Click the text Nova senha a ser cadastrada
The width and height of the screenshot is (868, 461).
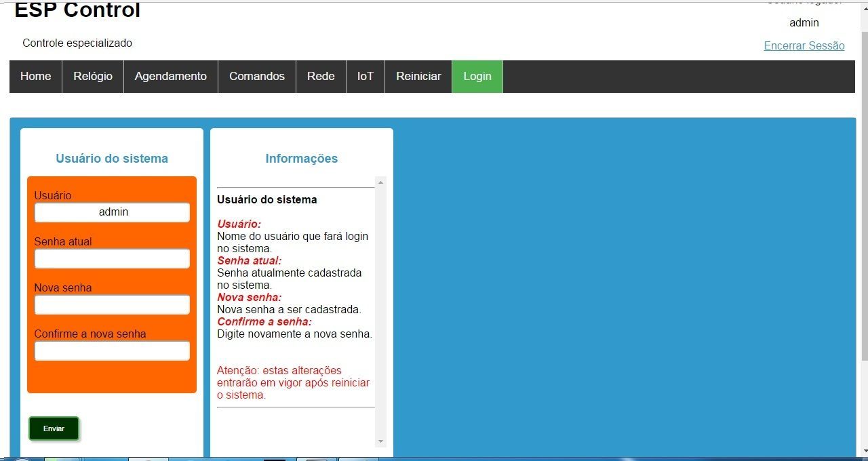pyautogui.click(x=289, y=309)
